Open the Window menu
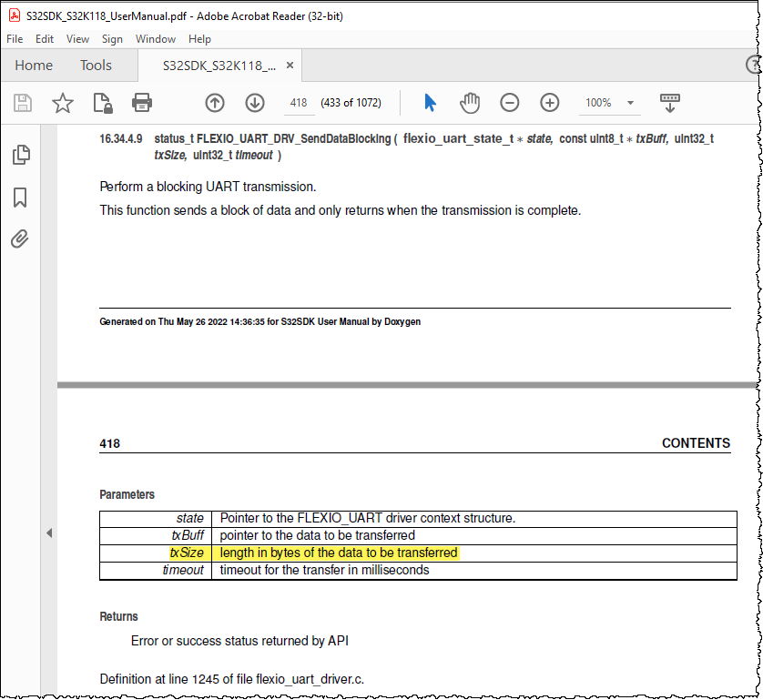The image size is (763, 700). 156,39
